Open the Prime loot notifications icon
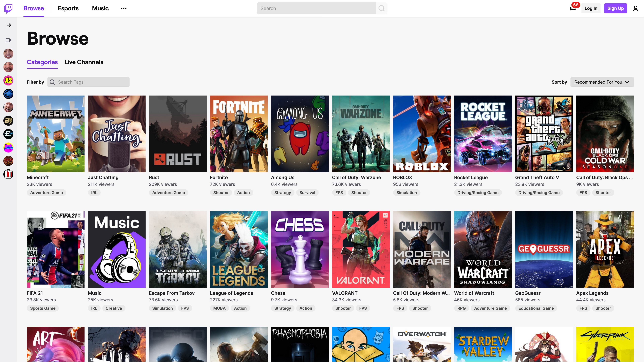644x362 pixels. tap(573, 8)
